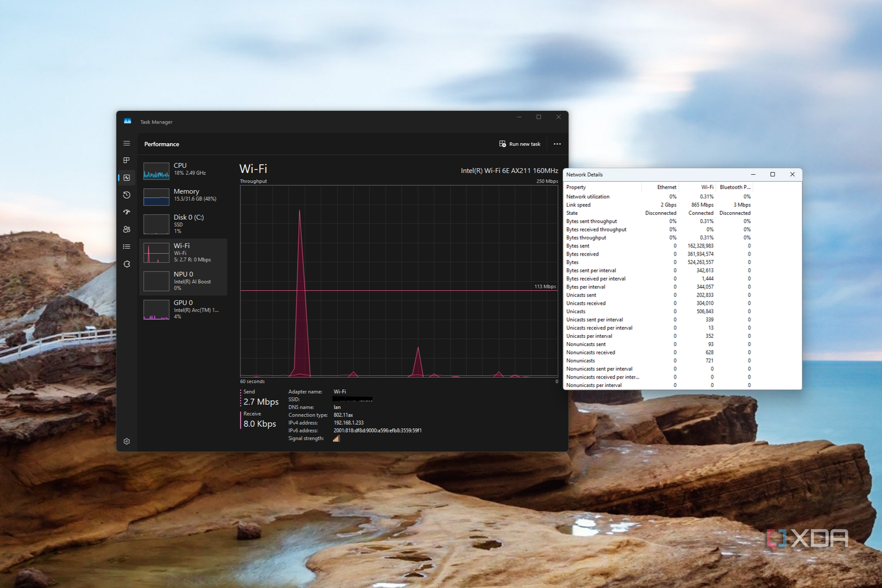882x588 pixels.
Task: Open the More options ellipsis menu
Action: click(x=557, y=144)
